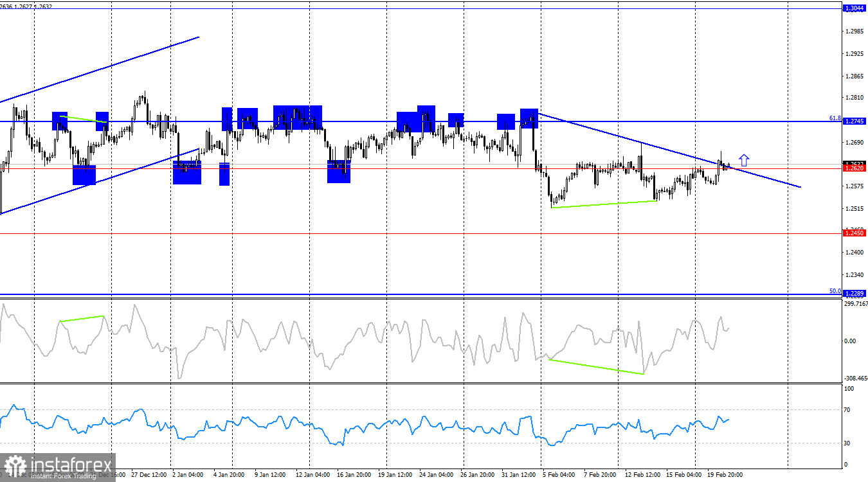The height and width of the screenshot is (482, 868).
Task: Click the 1.2865 price axis value
Action: (x=855, y=76)
